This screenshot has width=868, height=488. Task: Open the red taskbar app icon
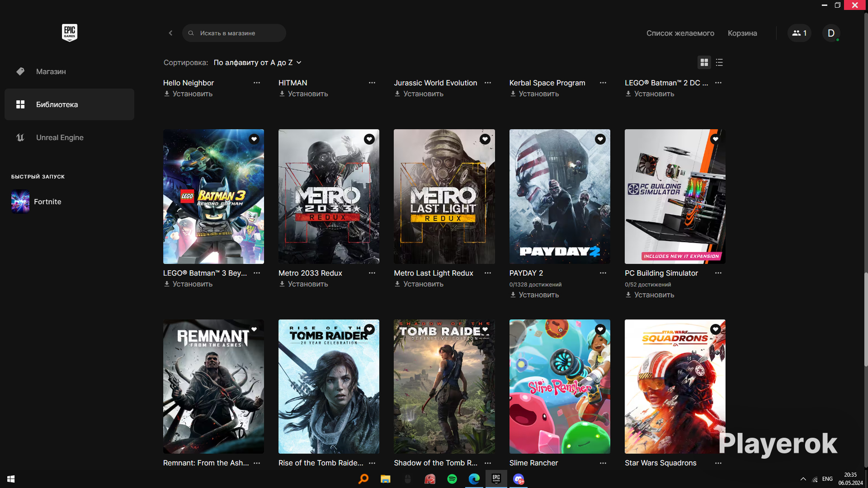pos(430,479)
